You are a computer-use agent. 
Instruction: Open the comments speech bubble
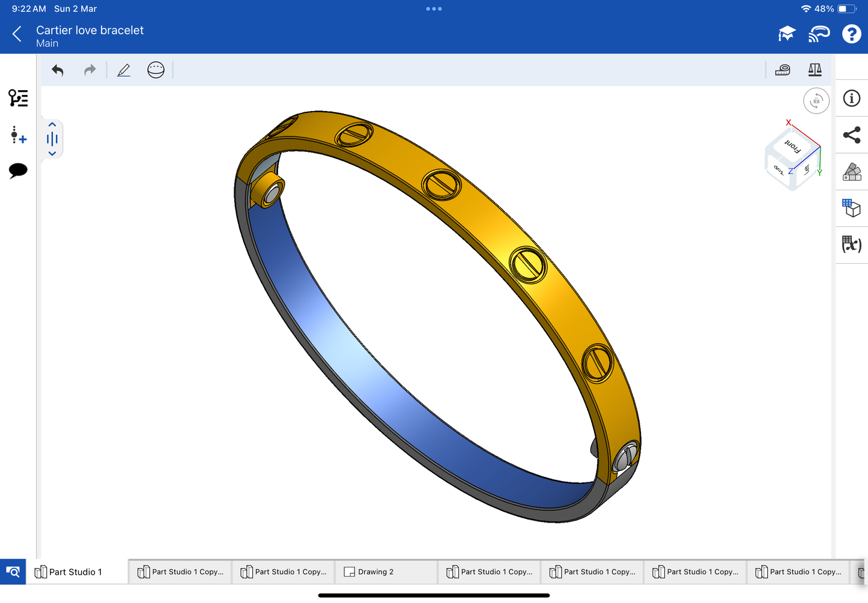18,171
